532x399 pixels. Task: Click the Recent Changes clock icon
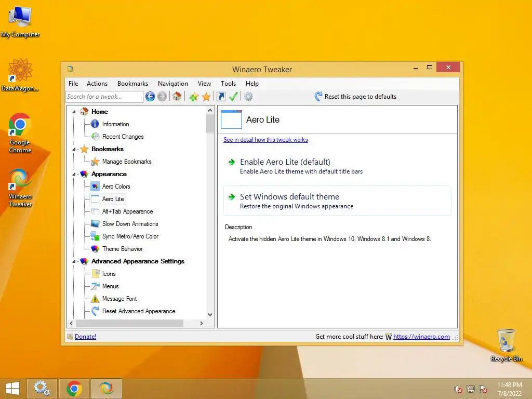(x=95, y=137)
